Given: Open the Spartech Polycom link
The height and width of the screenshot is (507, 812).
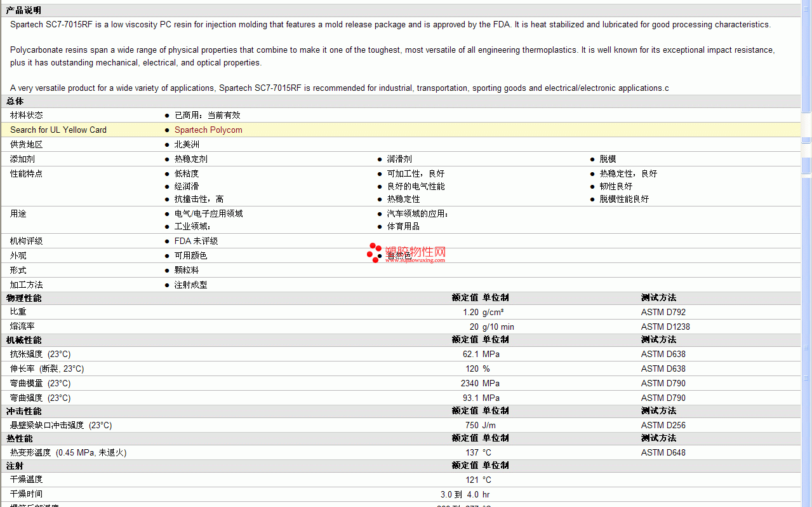Looking at the screenshot, I should point(208,130).
